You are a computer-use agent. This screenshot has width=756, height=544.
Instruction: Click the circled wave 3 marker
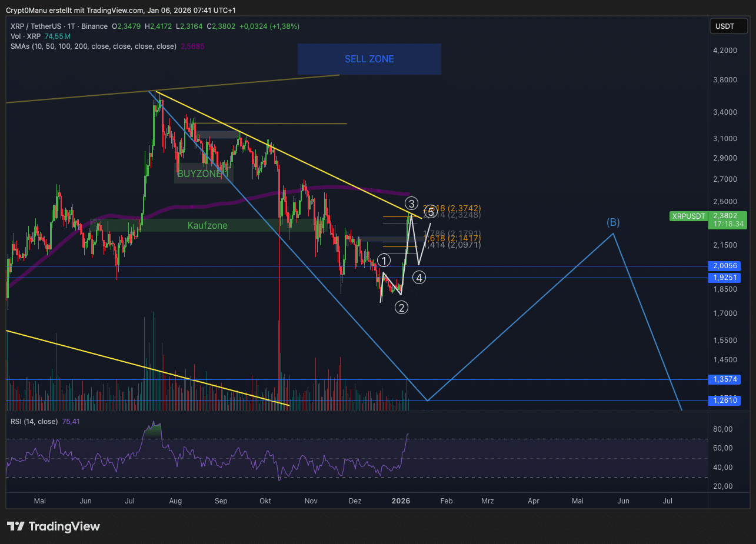click(x=412, y=204)
